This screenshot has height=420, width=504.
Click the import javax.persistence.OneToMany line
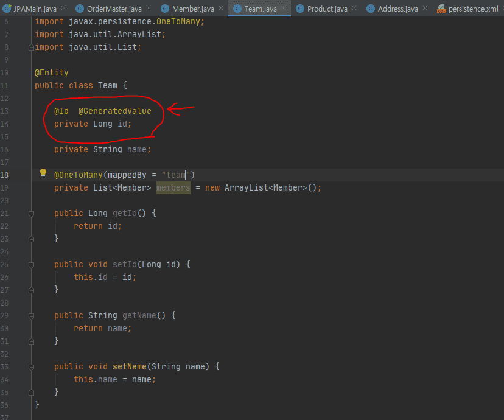click(119, 22)
